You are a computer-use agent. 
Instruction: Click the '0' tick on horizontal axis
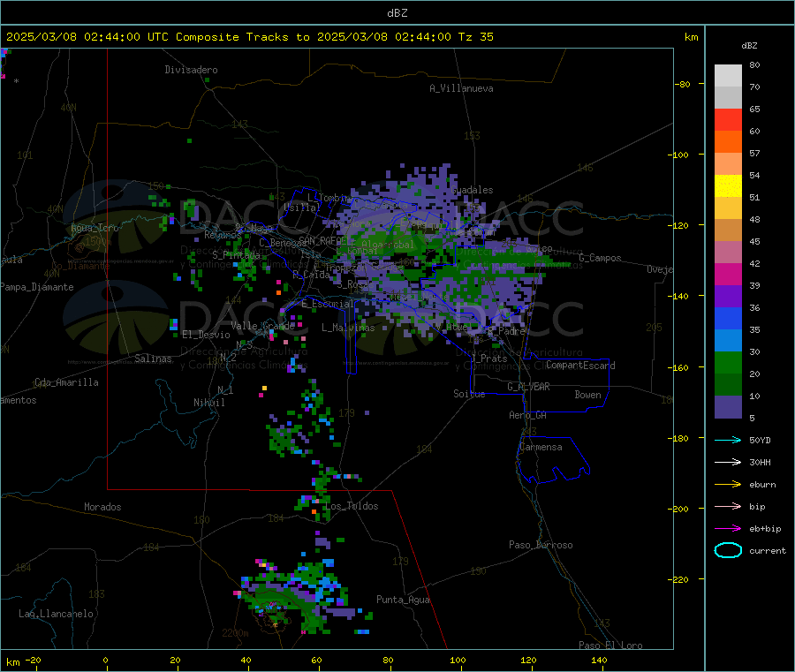click(x=105, y=660)
